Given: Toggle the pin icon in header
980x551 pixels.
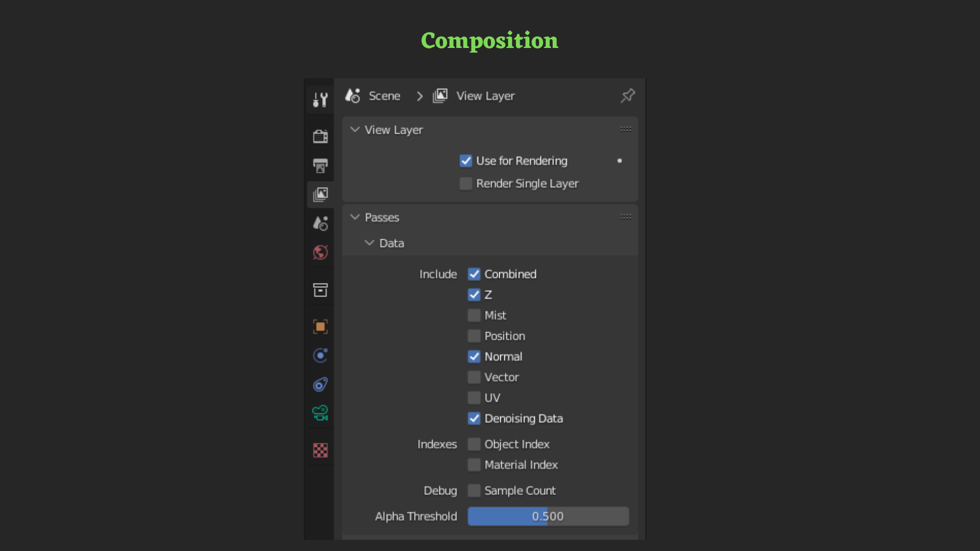Looking at the screenshot, I should tap(627, 96).
